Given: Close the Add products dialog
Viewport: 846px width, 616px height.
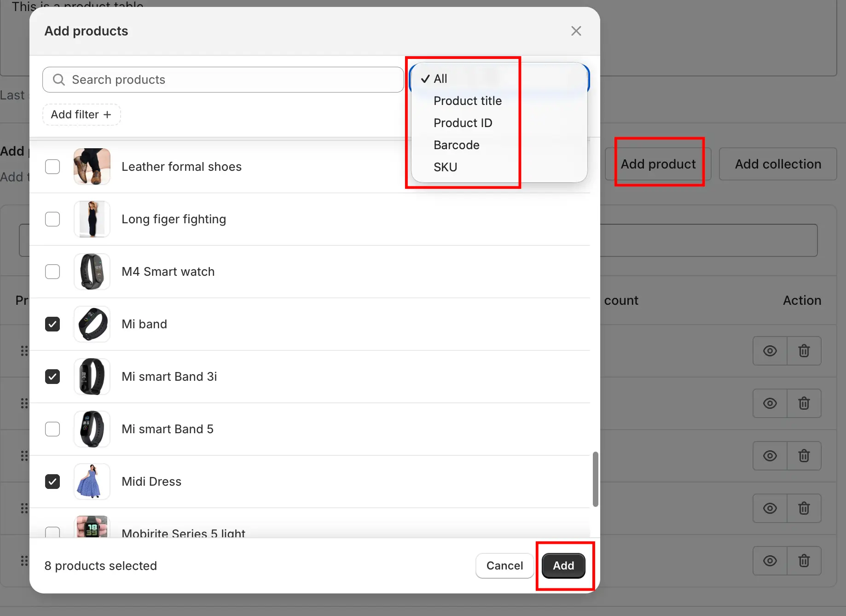Looking at the screenshot, I should [x=576, y=31].
